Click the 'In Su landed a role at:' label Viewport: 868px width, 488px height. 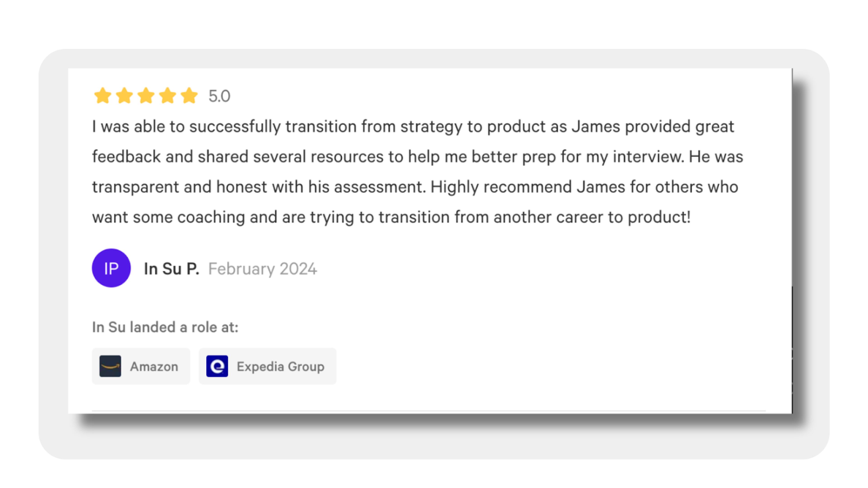point(165,327)
